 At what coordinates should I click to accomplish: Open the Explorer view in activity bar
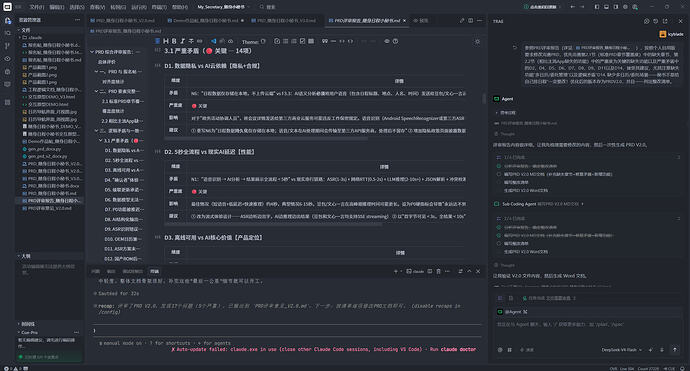[x=7, y=21]
